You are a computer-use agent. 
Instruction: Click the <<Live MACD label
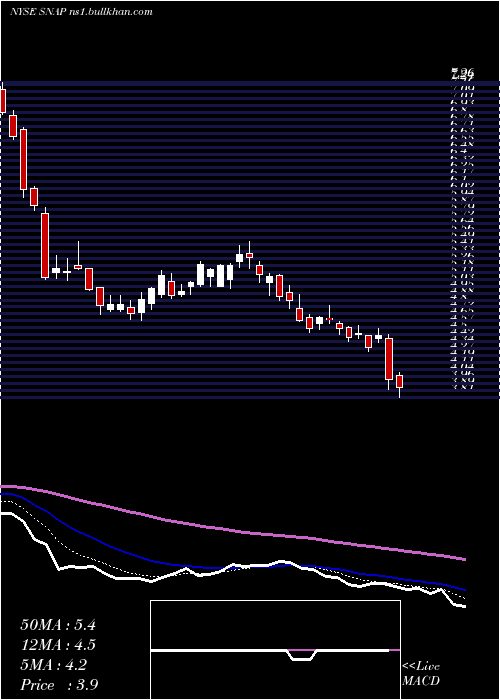[x=421, y=674]
